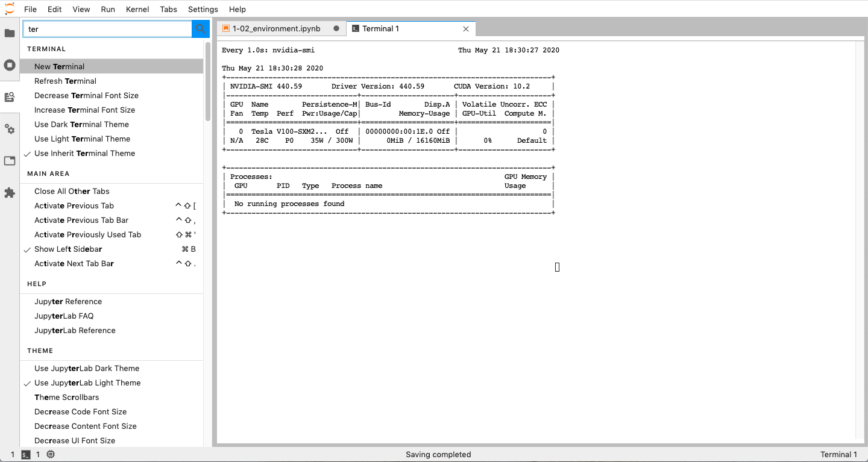Click the magnifier search icon in palette
The image size is (868, 462).
coord(201,29)
